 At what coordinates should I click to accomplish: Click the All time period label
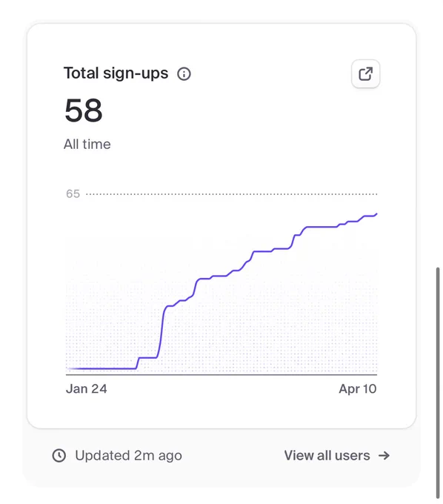pos(87,144)
